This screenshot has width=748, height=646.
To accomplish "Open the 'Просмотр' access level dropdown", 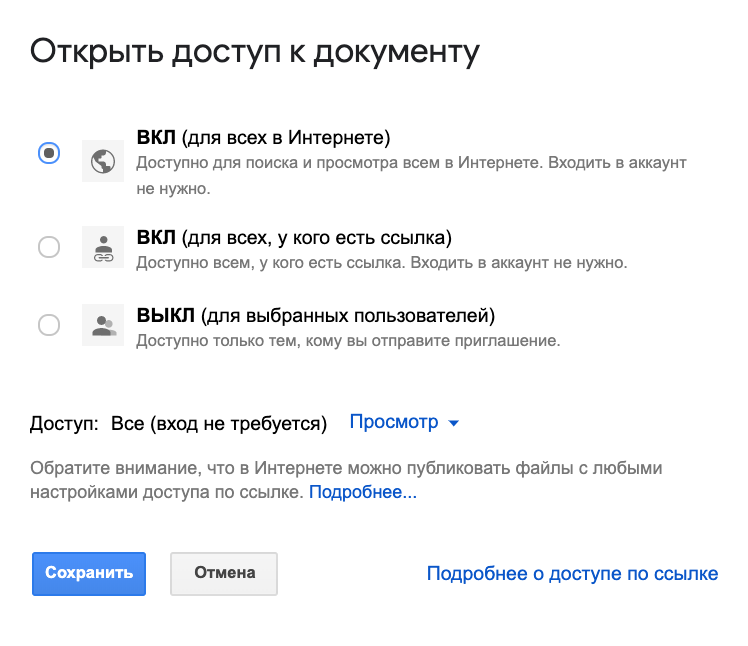I will 404,422.
